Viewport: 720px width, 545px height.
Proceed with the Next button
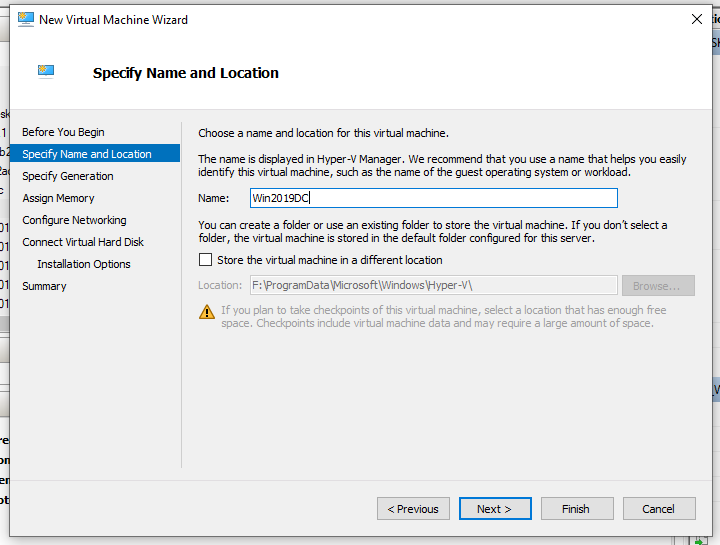495,509
